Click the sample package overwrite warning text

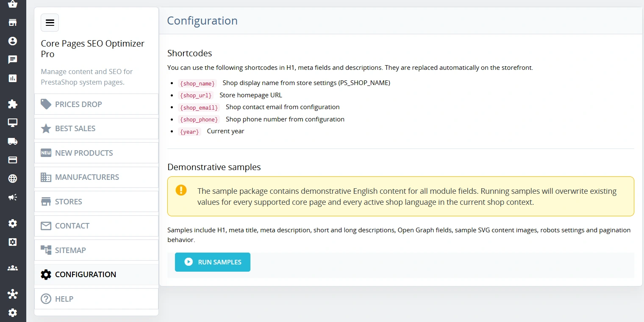[x=407, y=196]
